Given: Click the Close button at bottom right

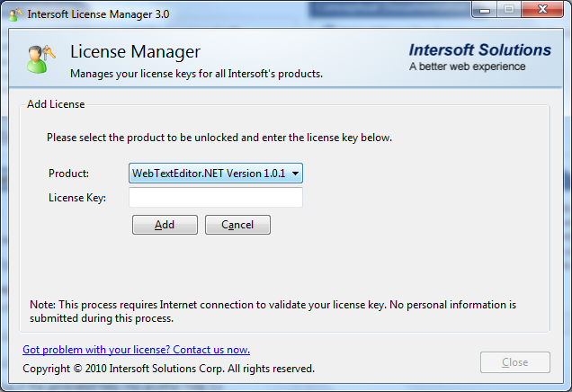Looking at the screenshot, I should point(514,362).
